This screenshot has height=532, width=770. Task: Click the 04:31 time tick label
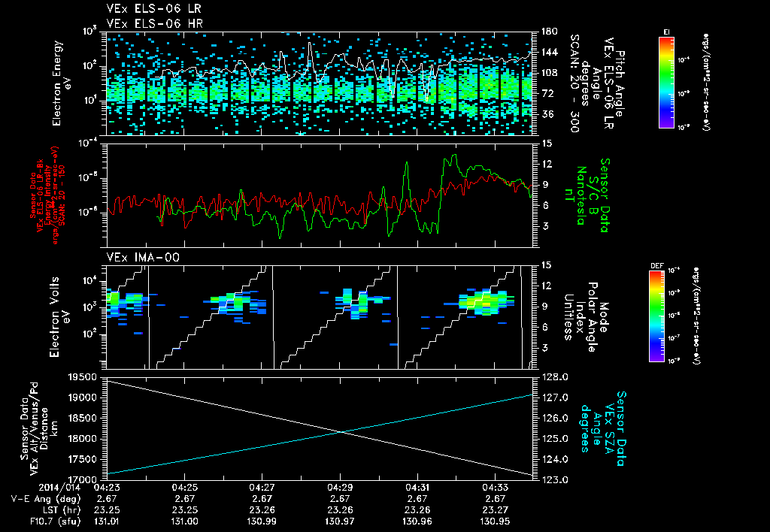[x=417, y=488]
